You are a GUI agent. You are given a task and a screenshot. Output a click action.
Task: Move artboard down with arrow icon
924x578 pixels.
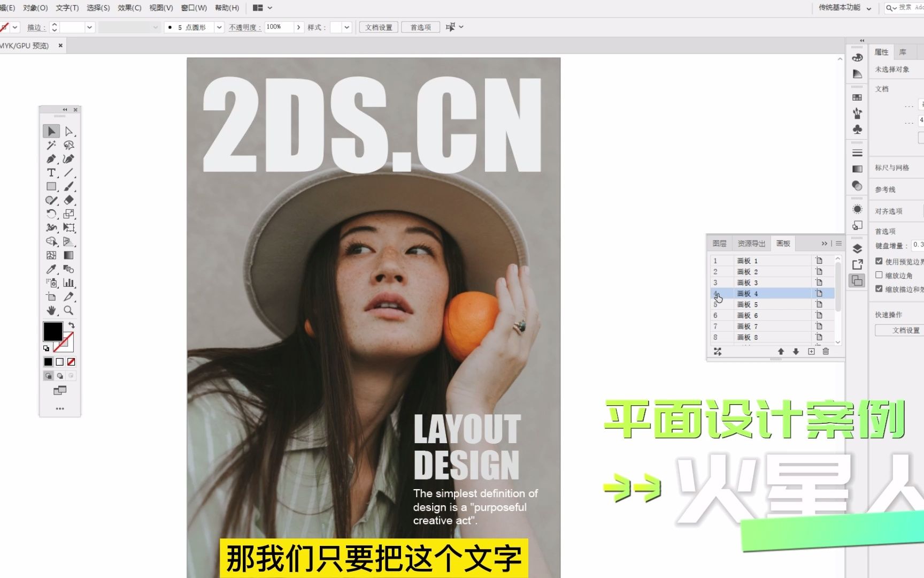coord(796,352)
